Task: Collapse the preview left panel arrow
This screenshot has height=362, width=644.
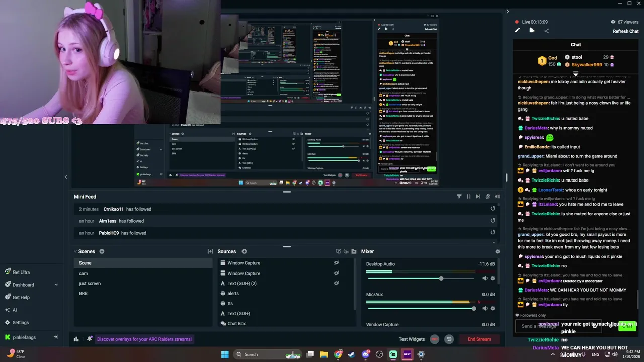Action: (66, 177)
